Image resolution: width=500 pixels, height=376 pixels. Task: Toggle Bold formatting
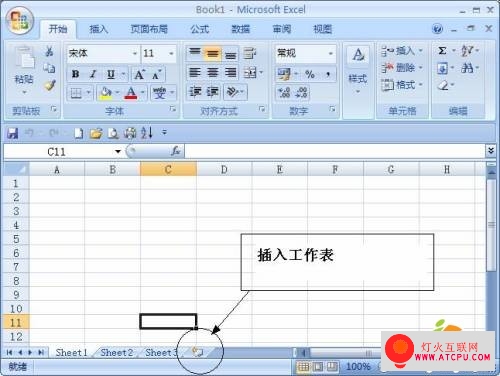click(x=76, y=74)
